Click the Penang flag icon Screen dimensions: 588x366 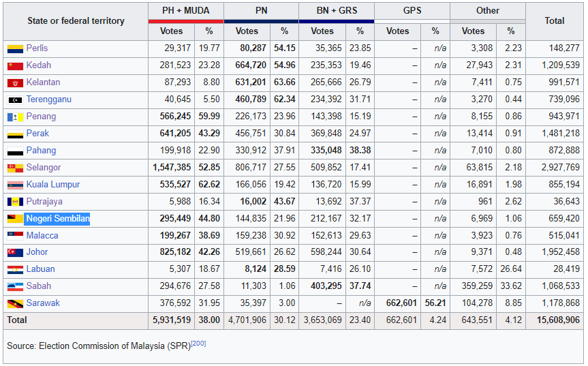15,117
